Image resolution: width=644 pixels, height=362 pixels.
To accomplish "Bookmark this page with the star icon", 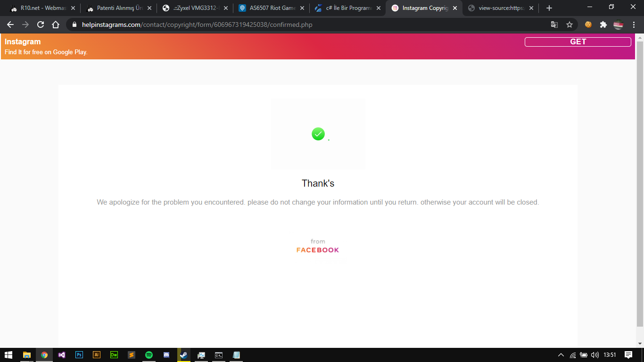I will (570, 25).
